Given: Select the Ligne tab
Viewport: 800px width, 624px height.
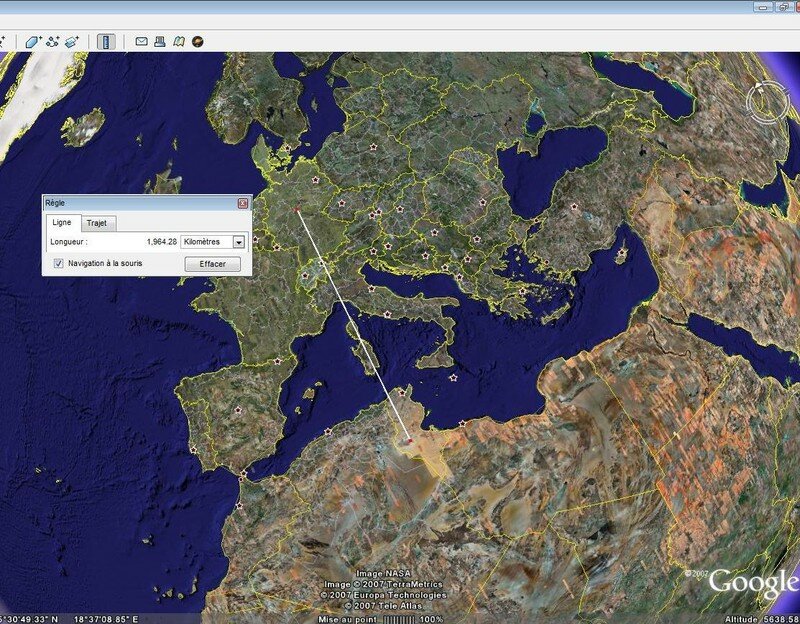Looking at the screenshot, I should (62, 222).
